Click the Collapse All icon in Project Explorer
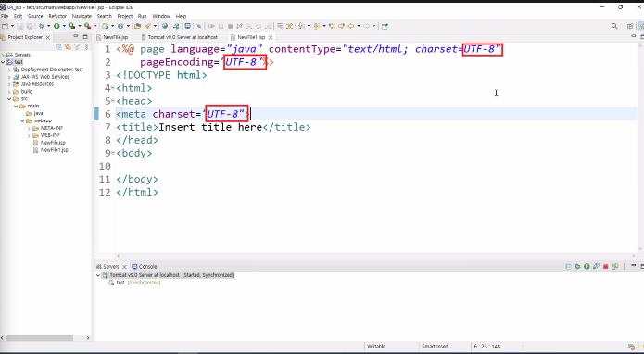This screenshot has height=354, width=644. click(58, 47)
